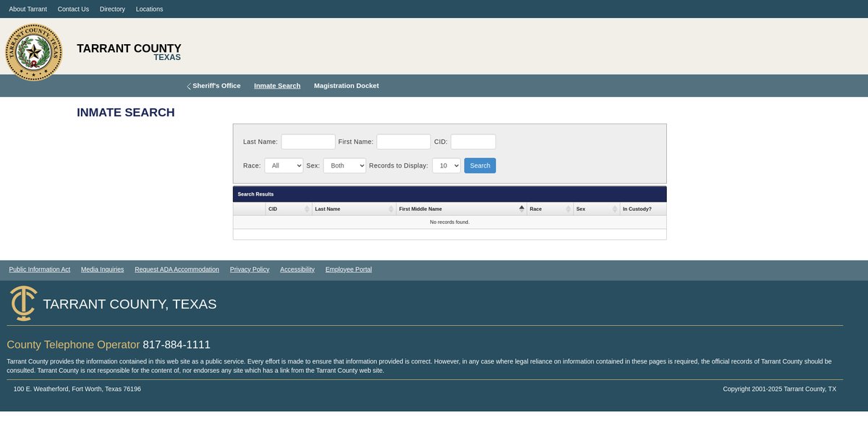Screen dimensions: 868x448
Task: Focus the Last Name input field
Action: pyautogui.click(x=308, y=142)
